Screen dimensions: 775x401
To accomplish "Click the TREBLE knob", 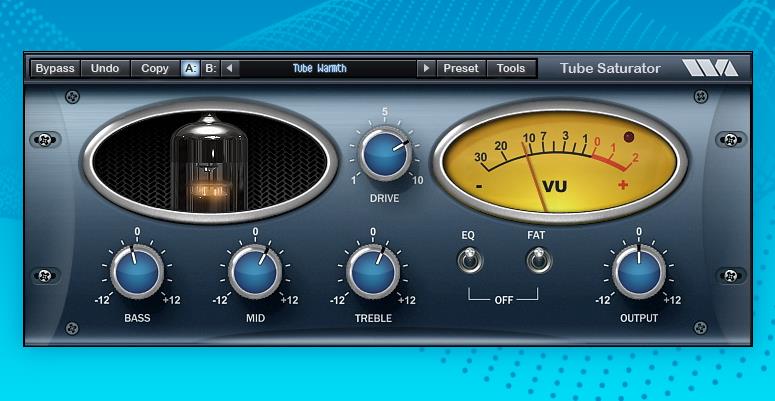I will pos(373,271).
